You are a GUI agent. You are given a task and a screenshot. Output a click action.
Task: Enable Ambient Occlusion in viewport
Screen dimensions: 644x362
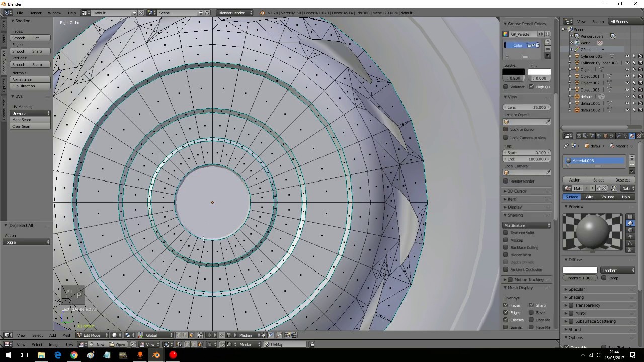pyautogui.click(x=506, y=269)
